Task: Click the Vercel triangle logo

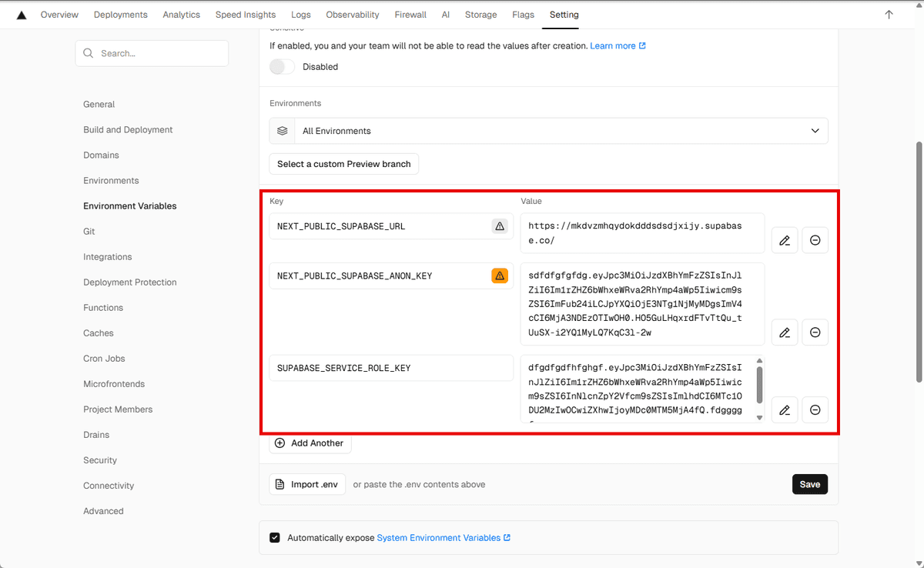Action: coord(21,14)
